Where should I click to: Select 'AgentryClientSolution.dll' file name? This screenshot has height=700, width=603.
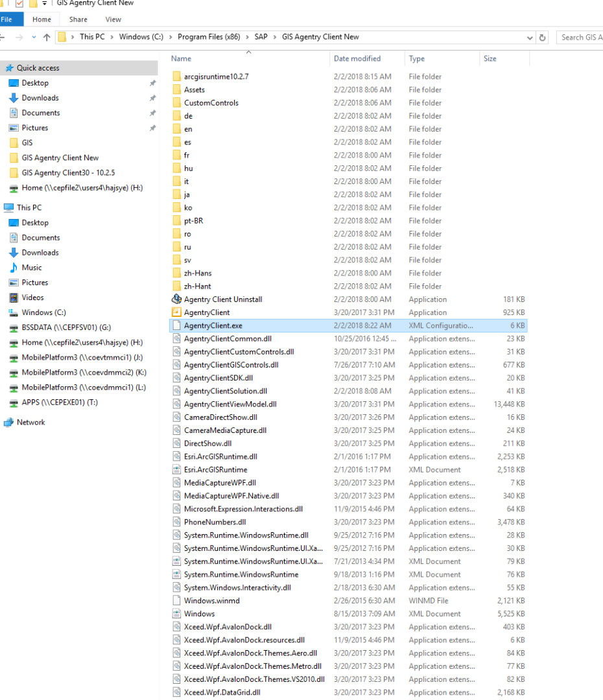(226, 391)
